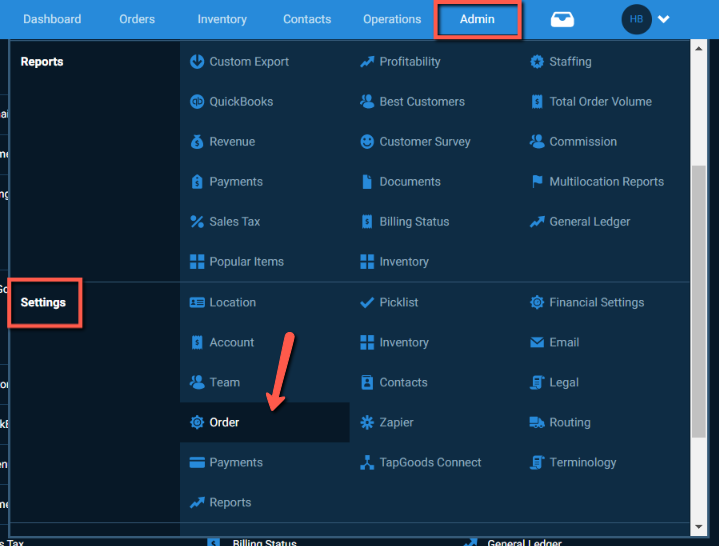The image size is (719, 546).
Task: Open the Revenue report
Action: tap(232, 142)
